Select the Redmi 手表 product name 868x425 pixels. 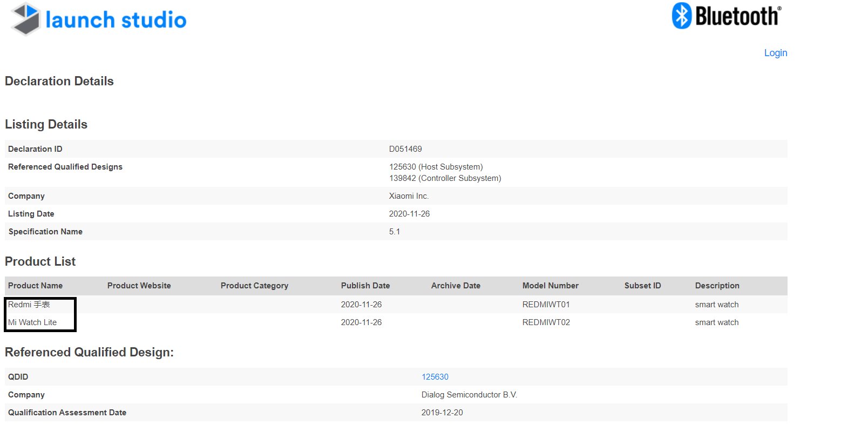pyautogui.click(x=29, y=305)
